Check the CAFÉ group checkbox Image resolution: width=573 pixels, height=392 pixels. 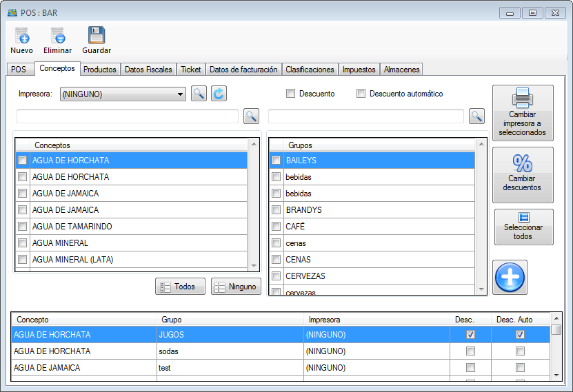pos(277,226)
